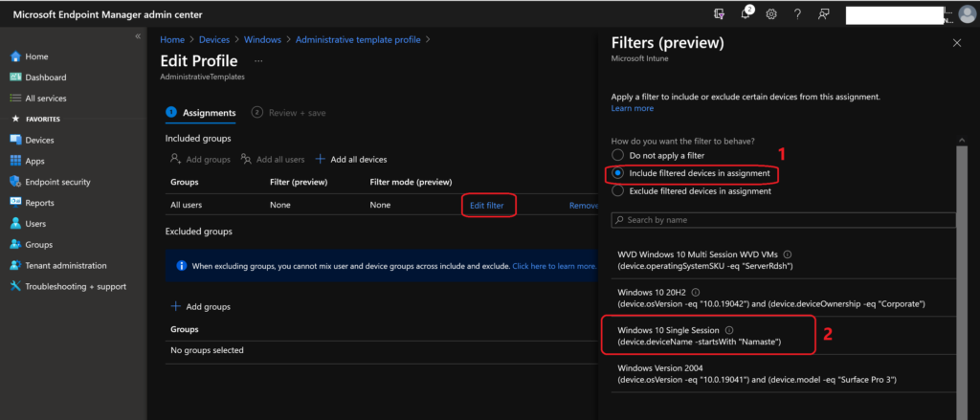Click here to learn more link
980x420 pixels.
click(554, 266)
